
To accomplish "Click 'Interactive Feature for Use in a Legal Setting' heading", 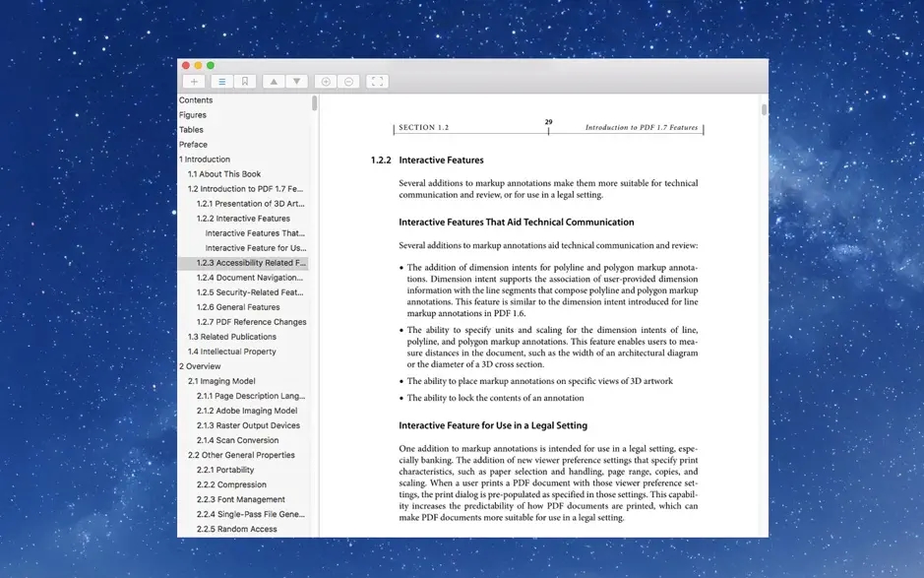I will (493, 425).
